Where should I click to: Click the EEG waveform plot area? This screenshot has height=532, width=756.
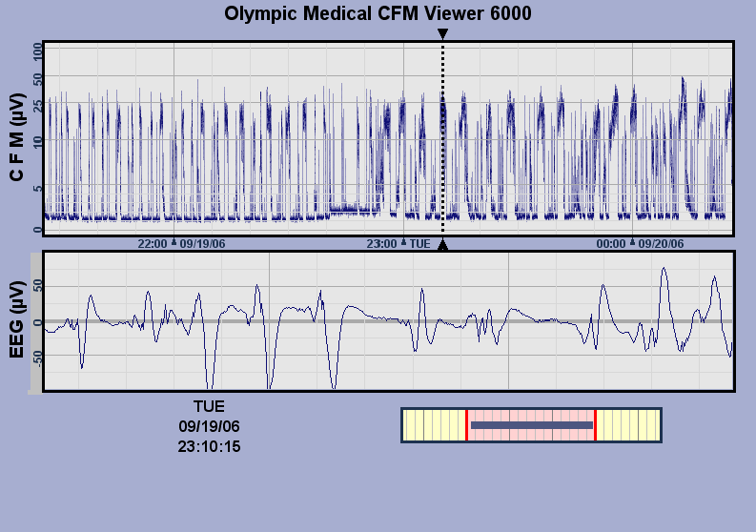coord(389,320)
